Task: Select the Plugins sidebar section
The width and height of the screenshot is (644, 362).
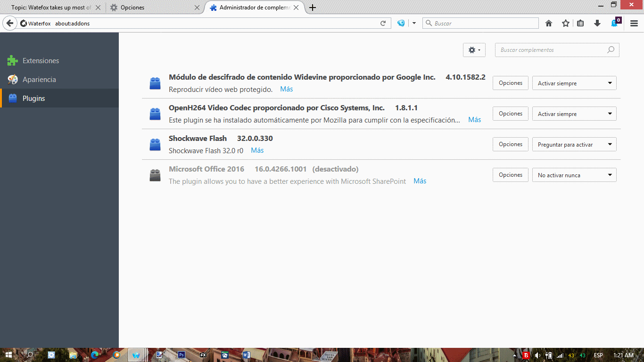Action: pyautogui.click(x=59, y=99)
